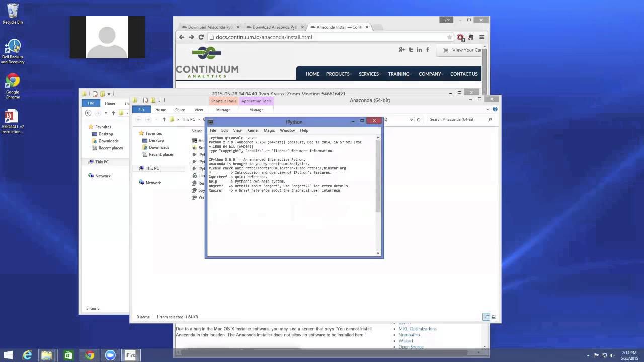644x362 pixels.
Task: Click the Continuum Analytics logo
Action: pyautogui.click(x=207, y=62)
